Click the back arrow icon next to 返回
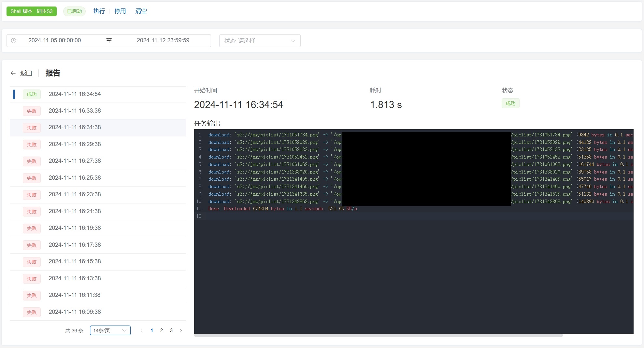The height and width of the screenshot is (348, 644). tap(13, 73)
